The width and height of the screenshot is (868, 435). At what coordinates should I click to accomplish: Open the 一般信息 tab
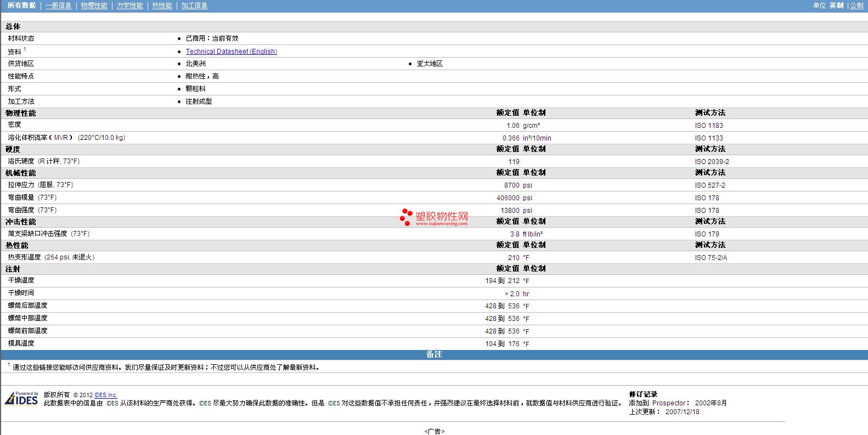coord(58,5)
